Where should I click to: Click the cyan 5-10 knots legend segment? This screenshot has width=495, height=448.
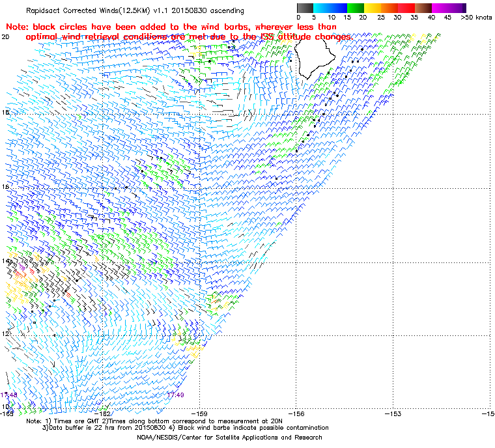coord(322,8)
